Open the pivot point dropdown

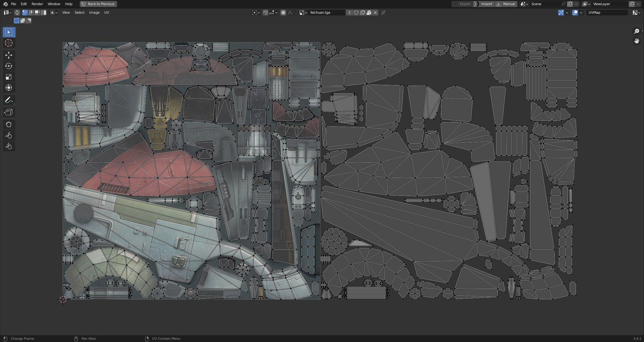click(x=256, y=12)
